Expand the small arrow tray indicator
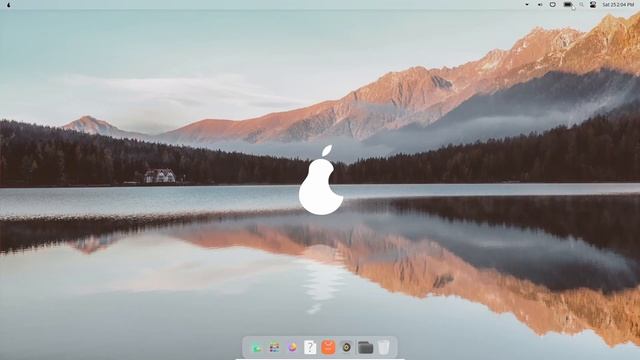 pyautogui.click(x=527, y=4)
